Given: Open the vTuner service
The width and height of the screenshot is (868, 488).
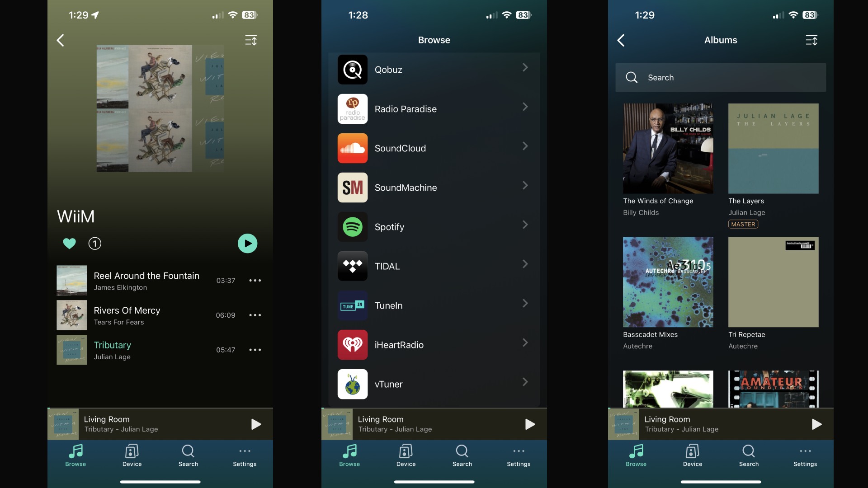Looking at the screenshot, I should (434, 384).
